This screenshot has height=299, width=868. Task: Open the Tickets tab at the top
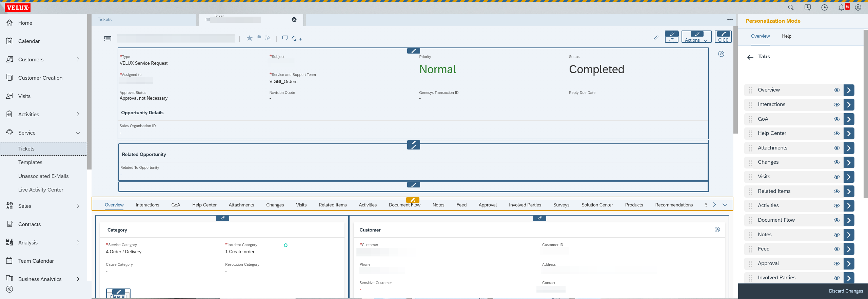(104, 20)
